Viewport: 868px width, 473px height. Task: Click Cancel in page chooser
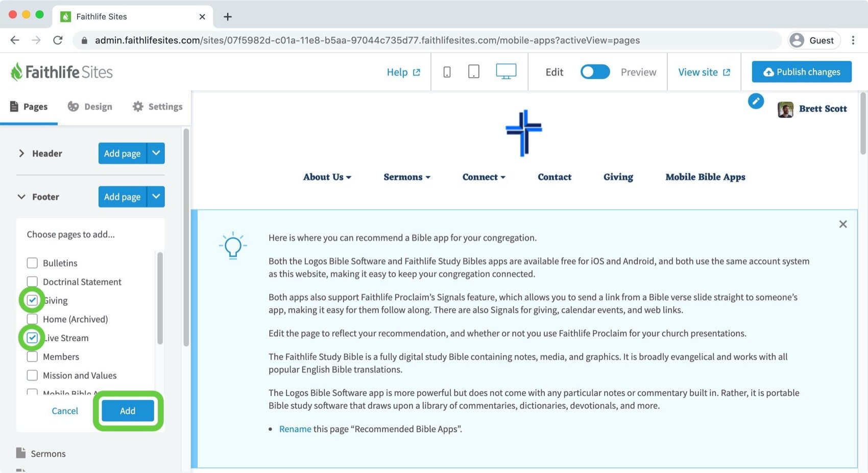[65, 411]
